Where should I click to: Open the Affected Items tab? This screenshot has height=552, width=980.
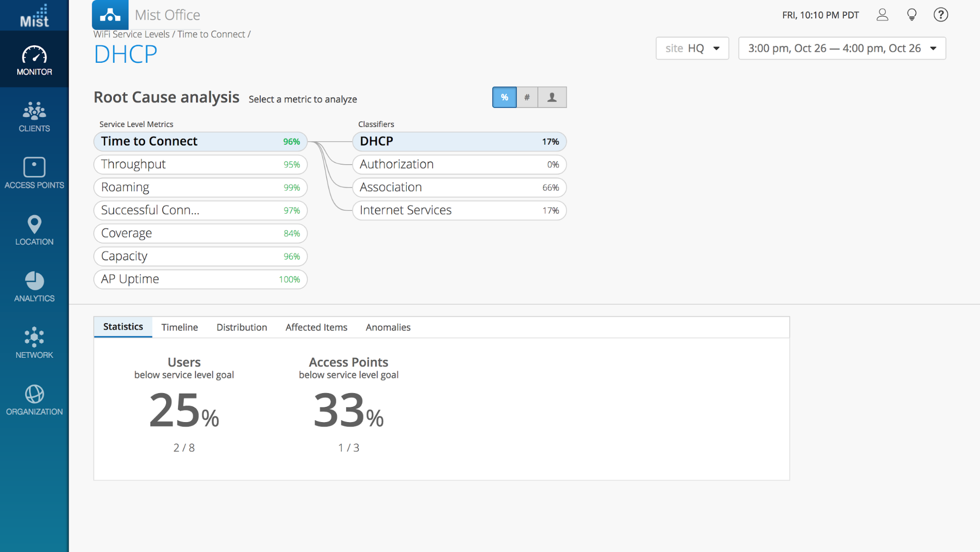coord(316,327)
